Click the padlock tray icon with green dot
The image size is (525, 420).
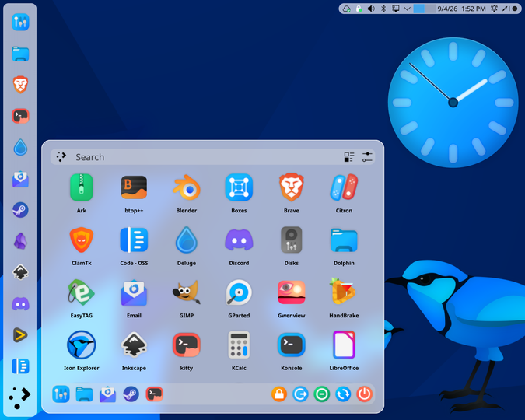pyautogui.click(x=359, y=9)
